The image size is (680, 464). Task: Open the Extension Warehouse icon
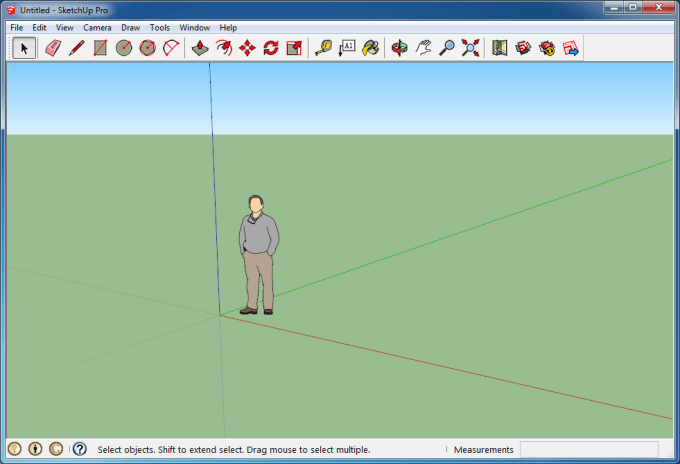click(547, 48)
